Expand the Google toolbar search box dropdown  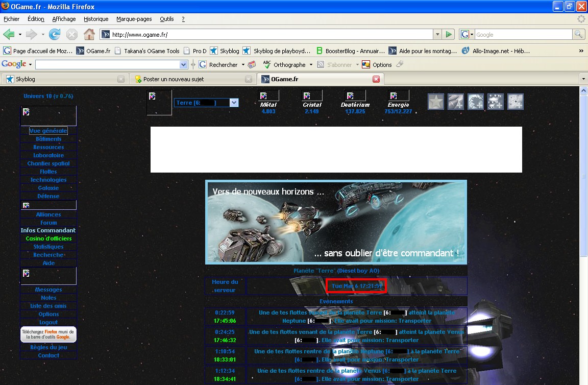(x=183, y=64)
